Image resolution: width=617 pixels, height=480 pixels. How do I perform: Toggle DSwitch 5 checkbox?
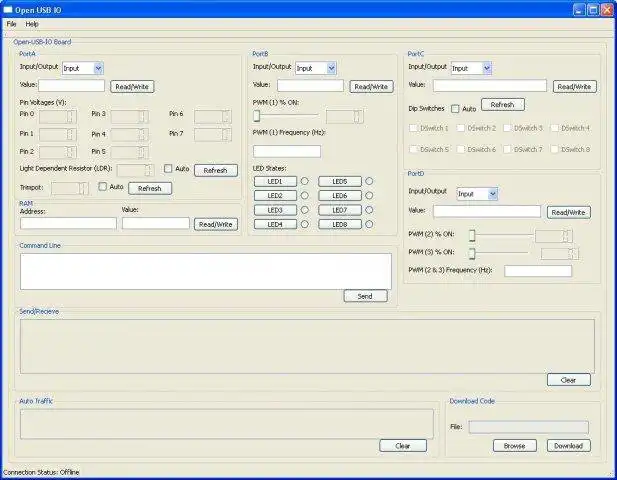[413, 149]
